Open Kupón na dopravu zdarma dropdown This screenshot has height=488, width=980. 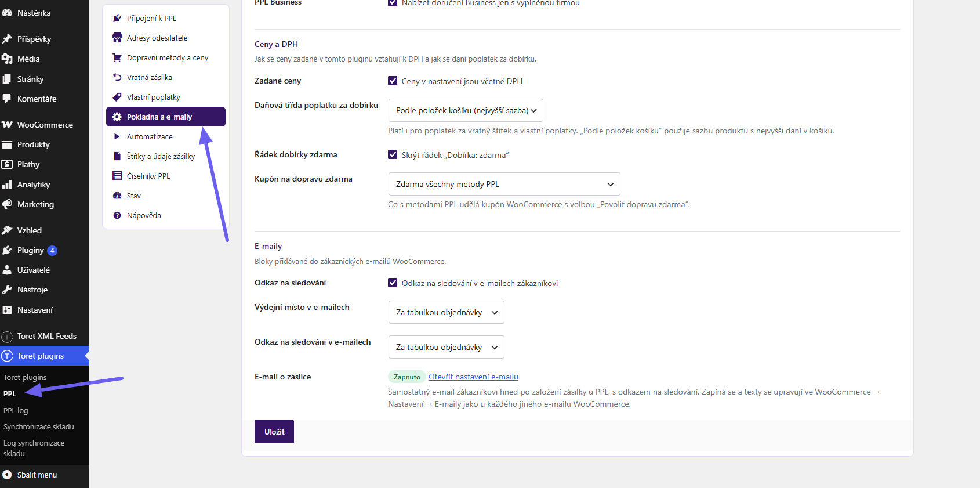coord(504,184)
